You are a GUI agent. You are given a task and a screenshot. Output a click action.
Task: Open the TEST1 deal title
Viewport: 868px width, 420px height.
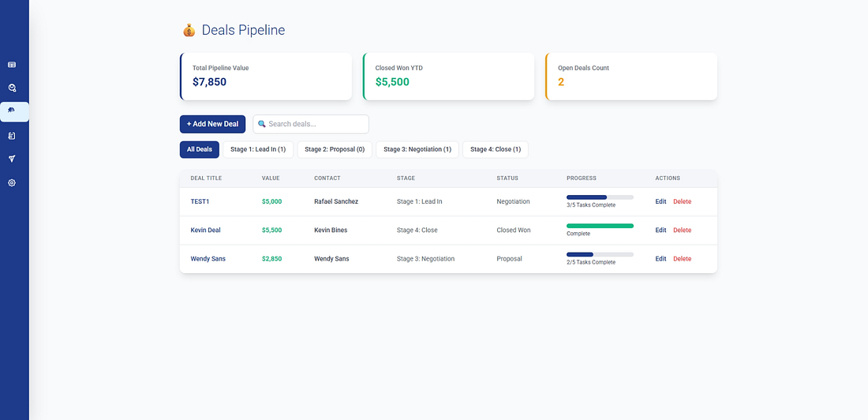pyautogui.click(x=200, y=201)
